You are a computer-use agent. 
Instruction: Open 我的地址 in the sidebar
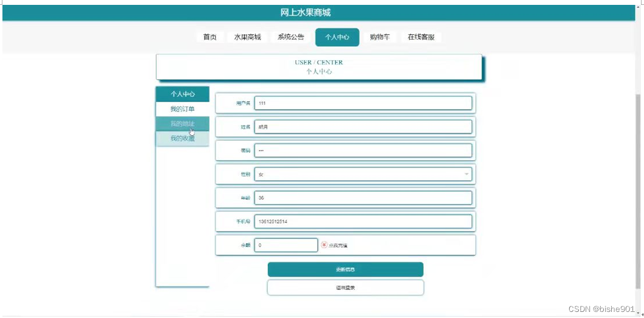[183, 124]
